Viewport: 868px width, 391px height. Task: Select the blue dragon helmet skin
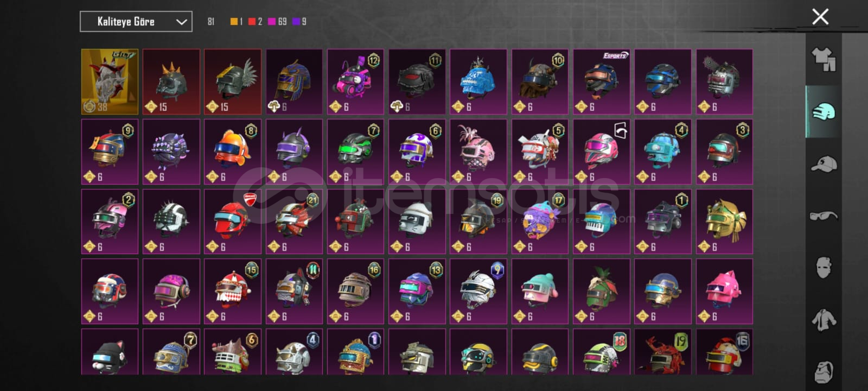pos(478,82)
